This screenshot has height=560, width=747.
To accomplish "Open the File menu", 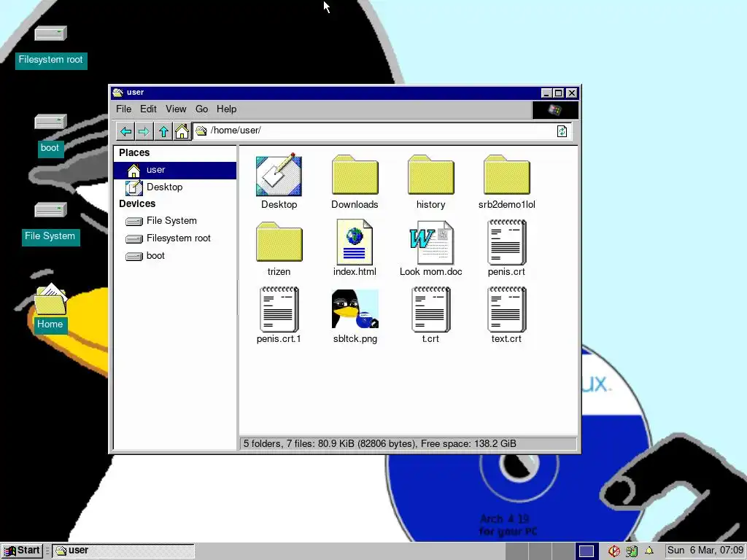I will point(124,109).
